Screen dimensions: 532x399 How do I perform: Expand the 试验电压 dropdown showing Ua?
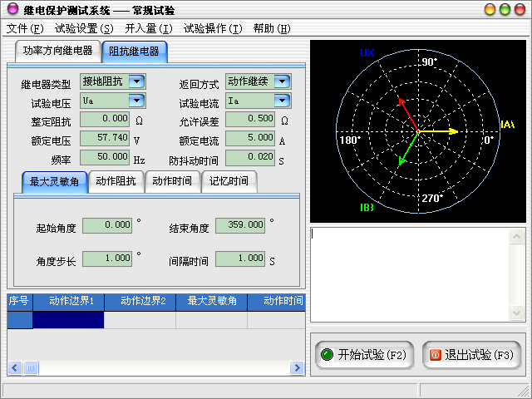coord(136,101)
